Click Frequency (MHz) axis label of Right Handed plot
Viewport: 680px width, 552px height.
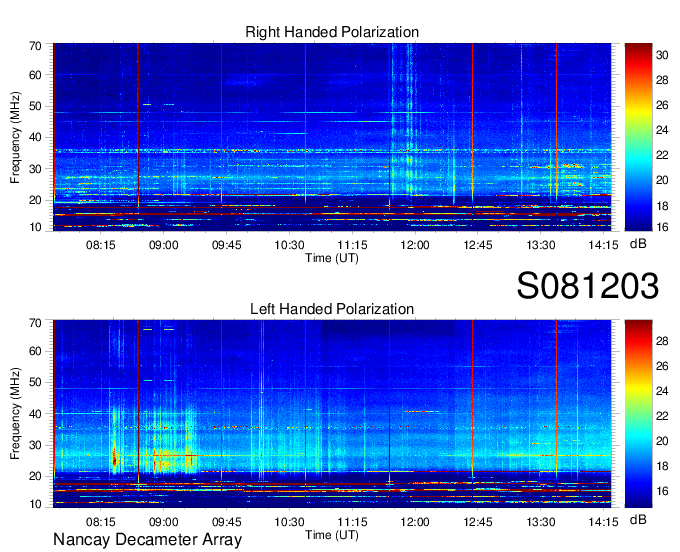(x=15, y=137)
